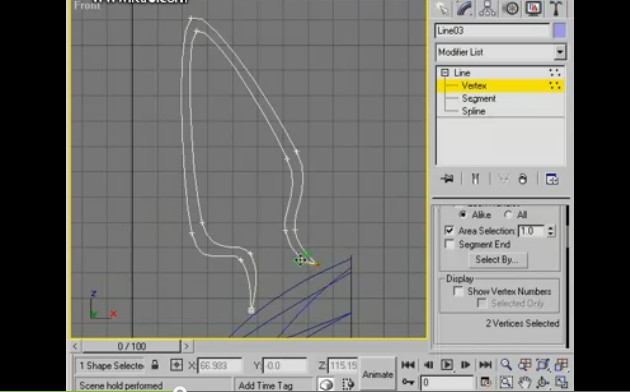Select the All radio button
This screenshot has width=630, height=392.
(508, 215)
